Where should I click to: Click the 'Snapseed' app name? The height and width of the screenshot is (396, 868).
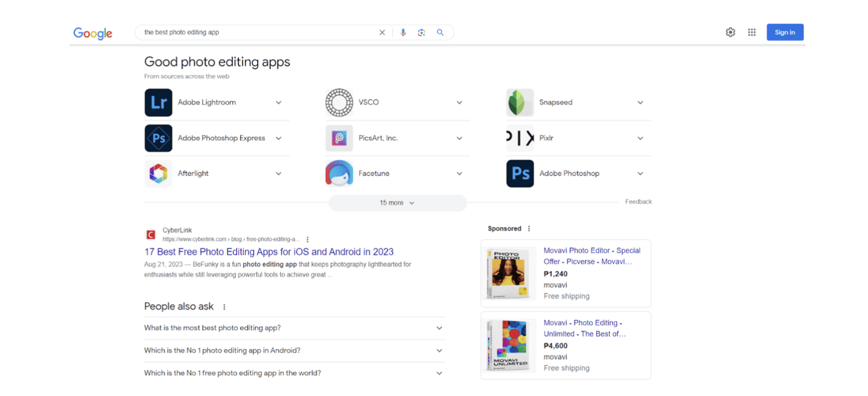pos(556,103)
